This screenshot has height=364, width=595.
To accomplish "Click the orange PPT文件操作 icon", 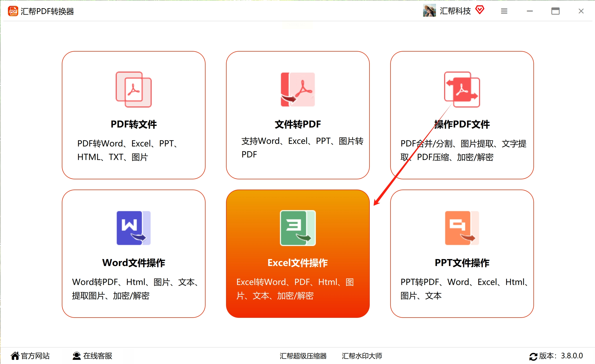I will point(462,228).
